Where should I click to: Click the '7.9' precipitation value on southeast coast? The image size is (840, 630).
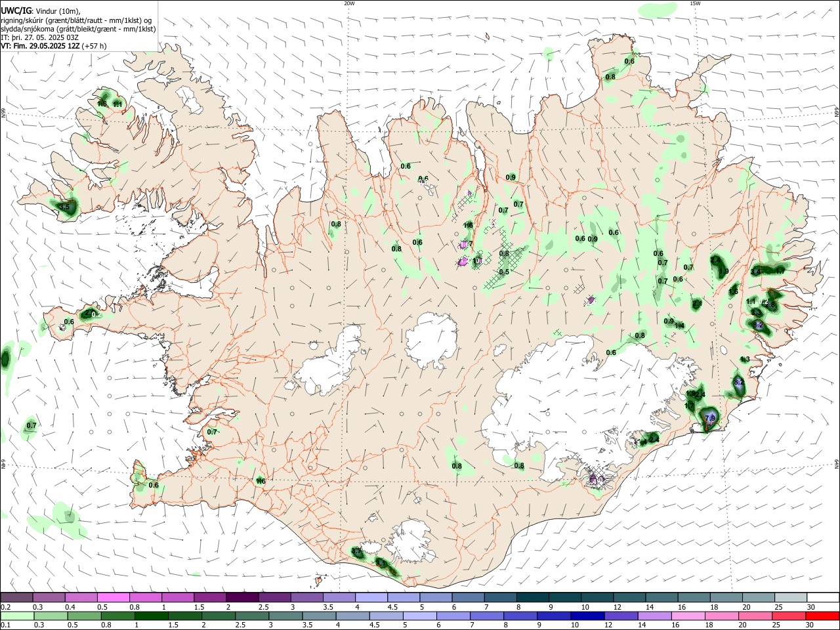[709, 417]
